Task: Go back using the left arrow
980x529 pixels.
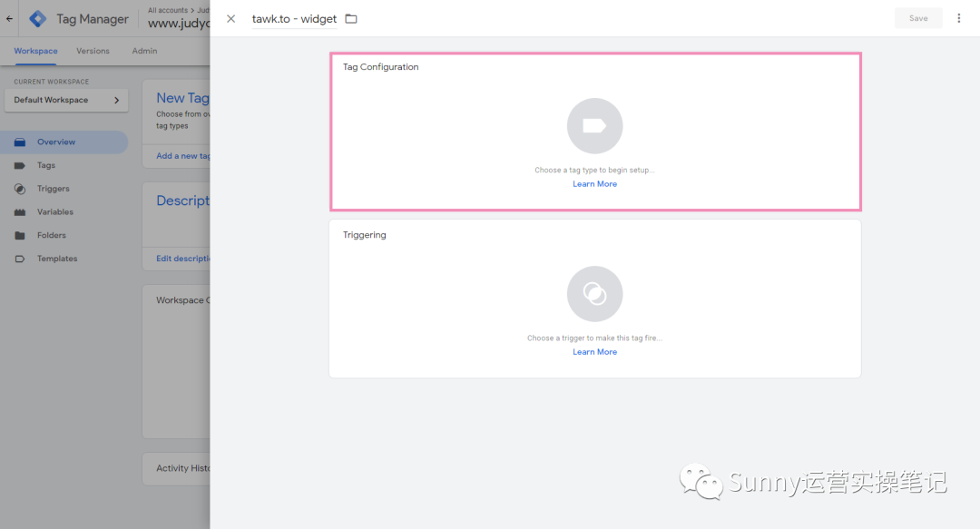Action: [9, 19]
